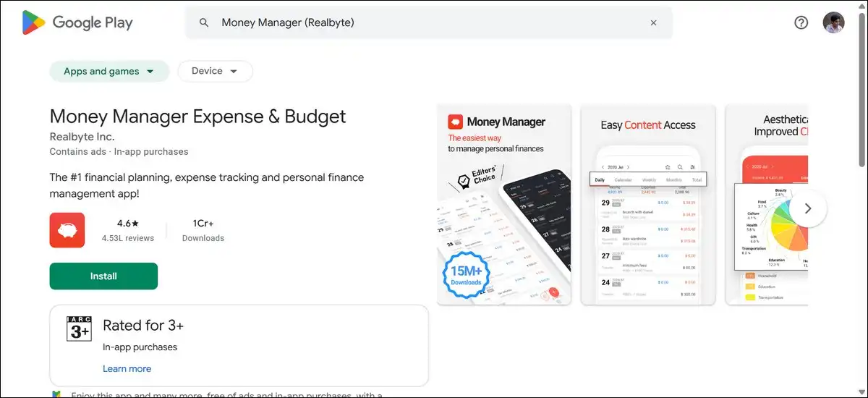
Task: Clear the search field with the X icon
Action: pos(653,22)
